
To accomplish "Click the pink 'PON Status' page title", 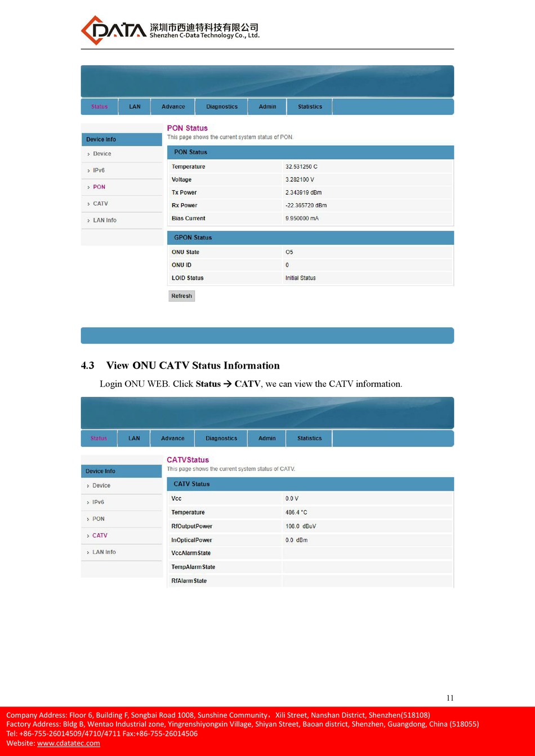I will click(187, 128).
